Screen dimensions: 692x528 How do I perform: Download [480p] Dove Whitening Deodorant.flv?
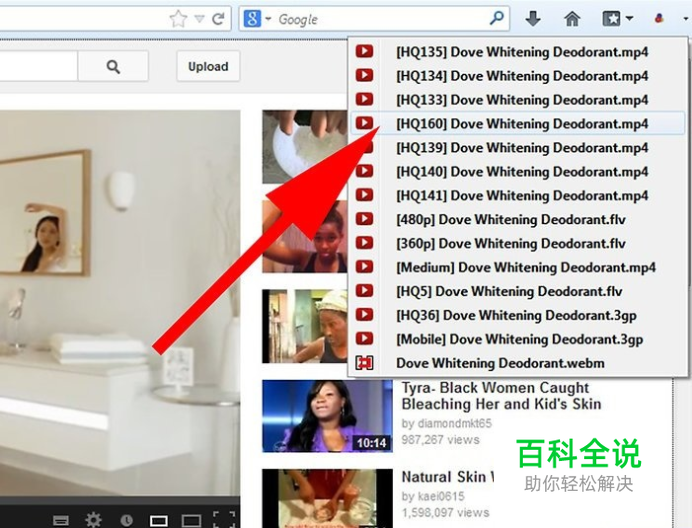[519, 219]
